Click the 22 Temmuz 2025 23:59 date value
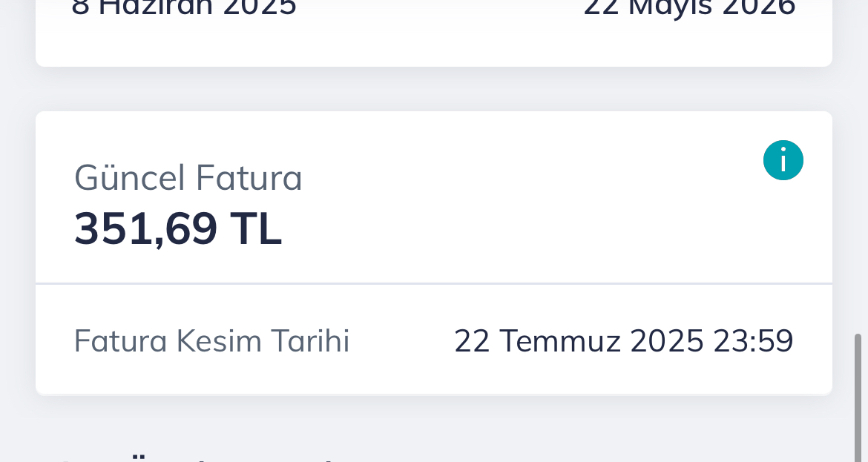The image size is (868, 462). click(x=624, y=341)
